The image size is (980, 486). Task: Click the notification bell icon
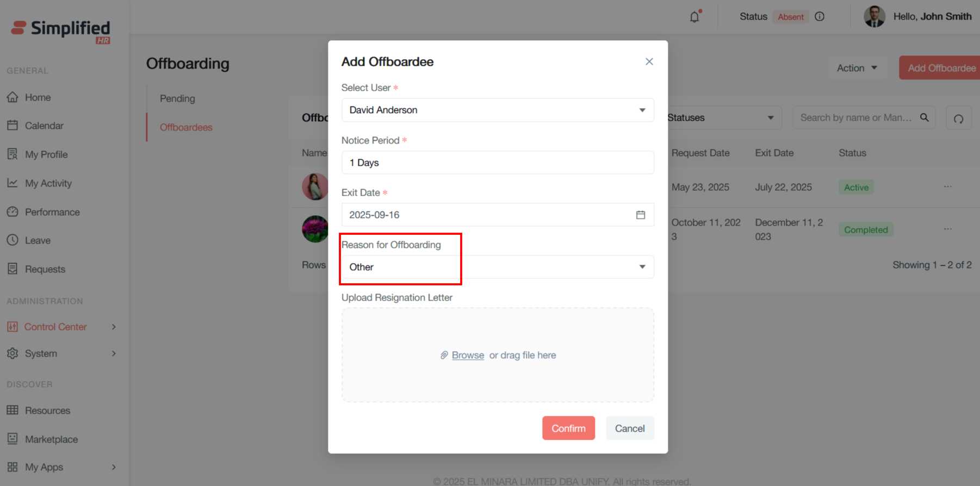point(694,17)
